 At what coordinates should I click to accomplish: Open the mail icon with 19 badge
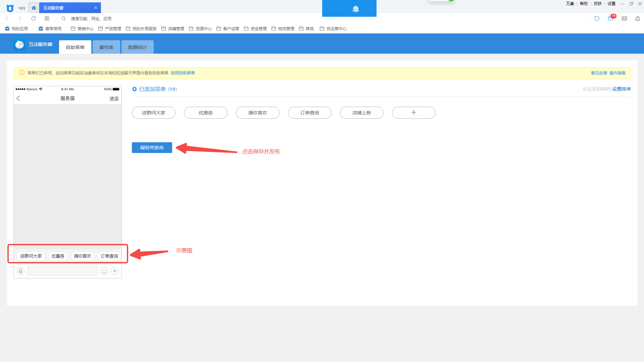611,18
